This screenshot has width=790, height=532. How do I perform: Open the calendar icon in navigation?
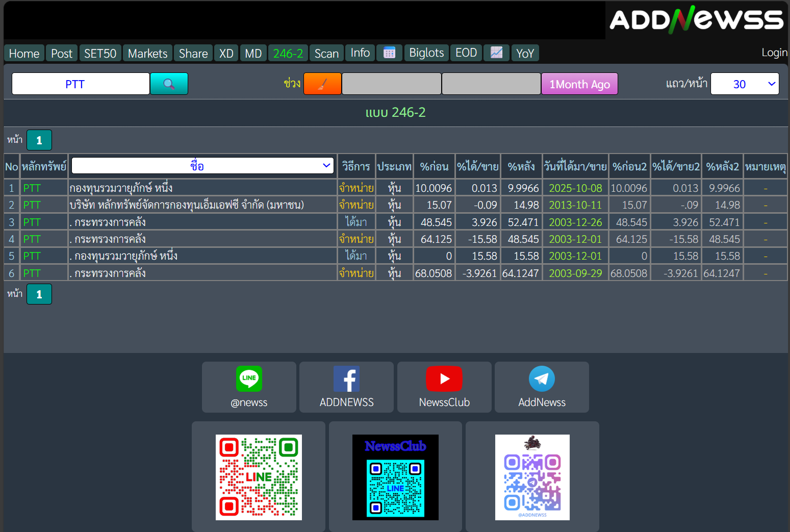click(389, 53)
